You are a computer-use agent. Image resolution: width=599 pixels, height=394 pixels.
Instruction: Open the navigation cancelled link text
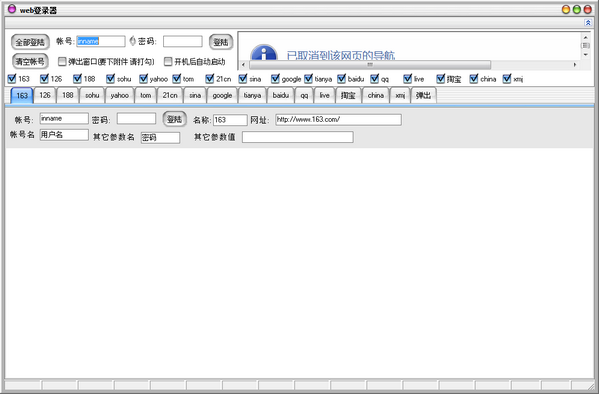coord(341,56)
